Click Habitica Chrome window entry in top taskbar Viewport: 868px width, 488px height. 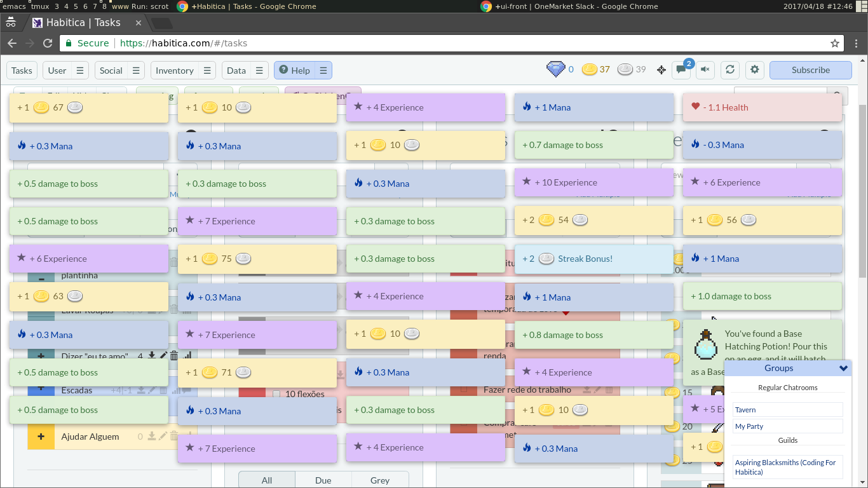pyautogui.click(x=247, y=6)
